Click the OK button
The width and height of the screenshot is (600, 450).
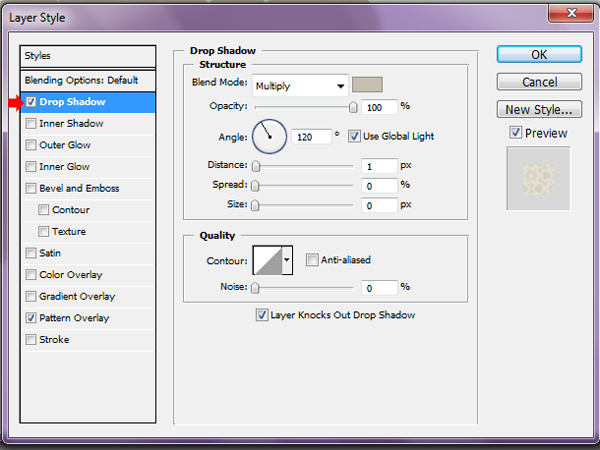click(539, 55)
